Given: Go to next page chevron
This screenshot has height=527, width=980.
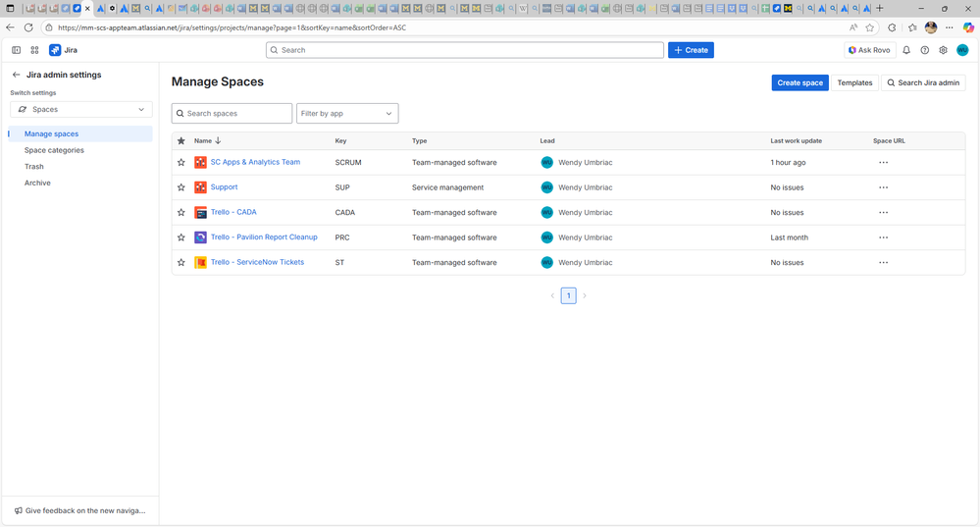Looking at the screenshot, I should coord(585,295).
